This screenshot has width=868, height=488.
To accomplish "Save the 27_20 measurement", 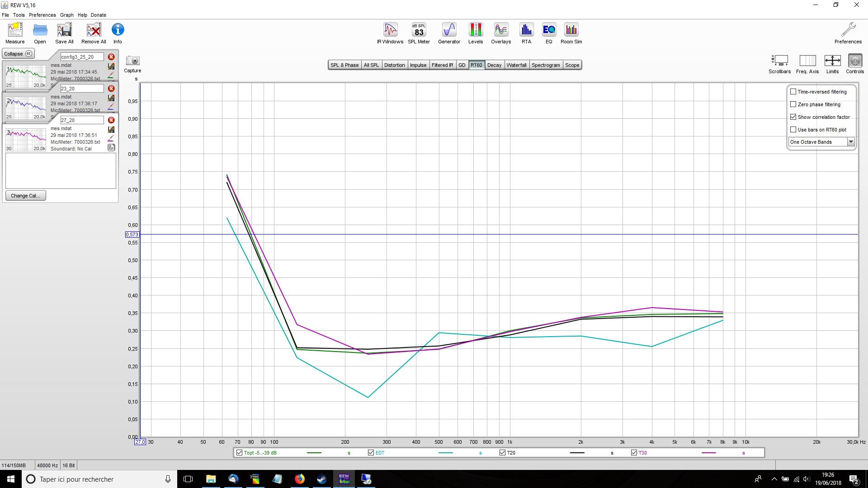I will tap(111, 130).
